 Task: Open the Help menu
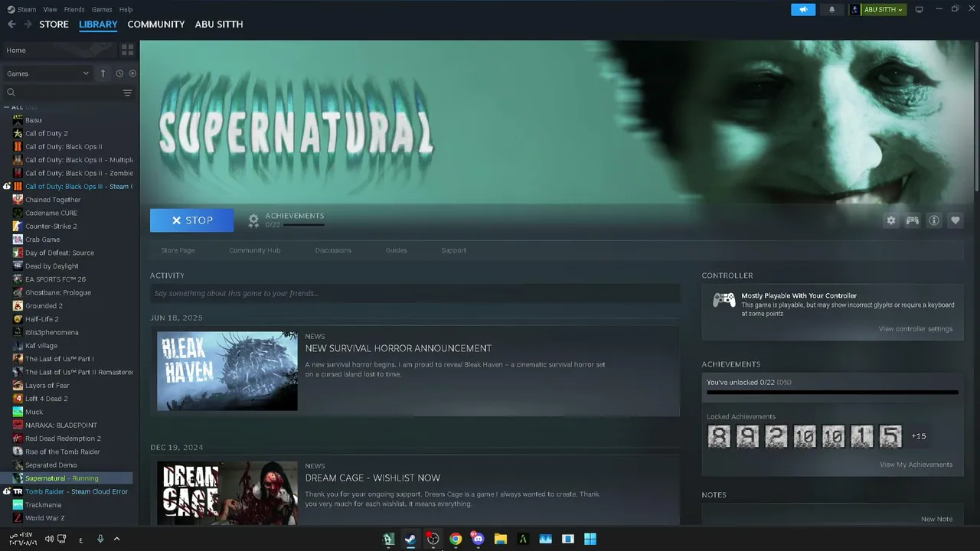[126, 9]
